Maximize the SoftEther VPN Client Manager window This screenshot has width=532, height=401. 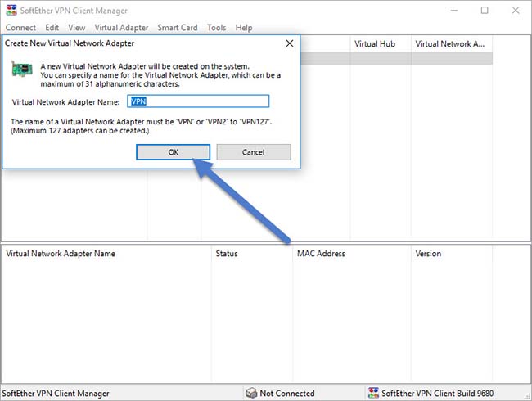(485, 10)
